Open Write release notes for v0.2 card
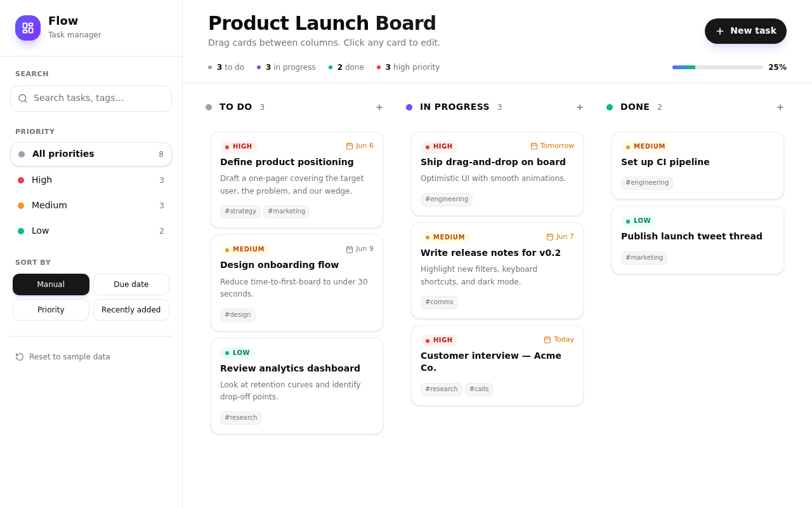Screen dimensions: 812x508 click(x=497, y=271)
